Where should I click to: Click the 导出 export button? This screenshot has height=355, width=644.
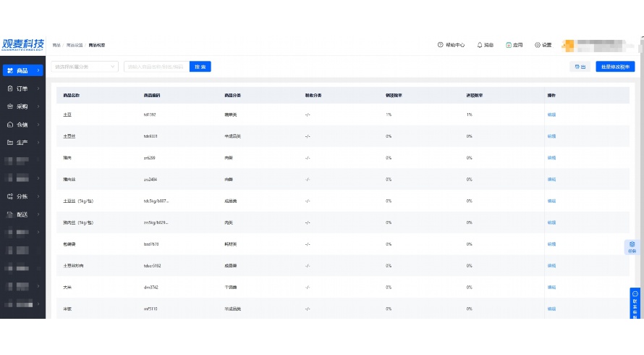point(579,67)
